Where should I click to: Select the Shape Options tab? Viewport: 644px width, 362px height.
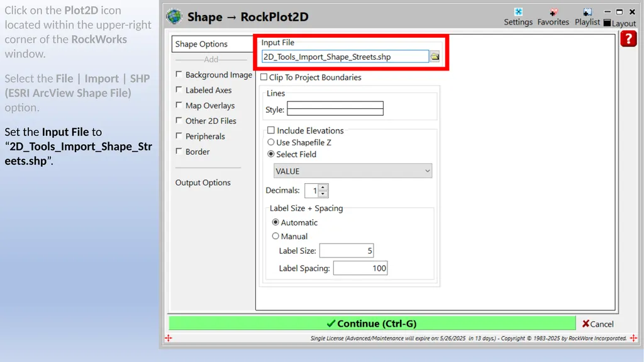click(x=214, y=44)
